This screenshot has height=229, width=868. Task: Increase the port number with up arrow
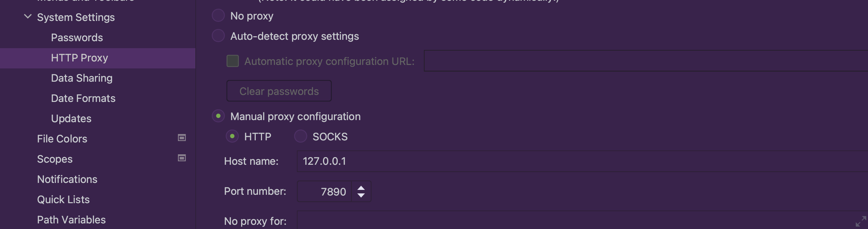(361, 188)
